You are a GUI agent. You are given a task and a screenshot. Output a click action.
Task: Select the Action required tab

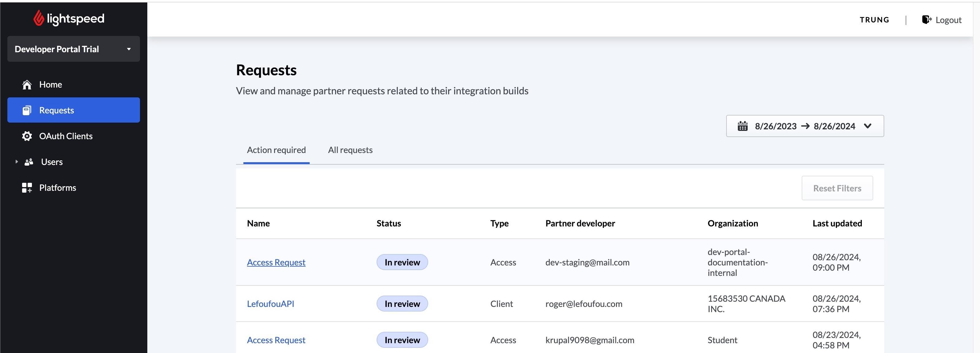(x=277, y=150)
